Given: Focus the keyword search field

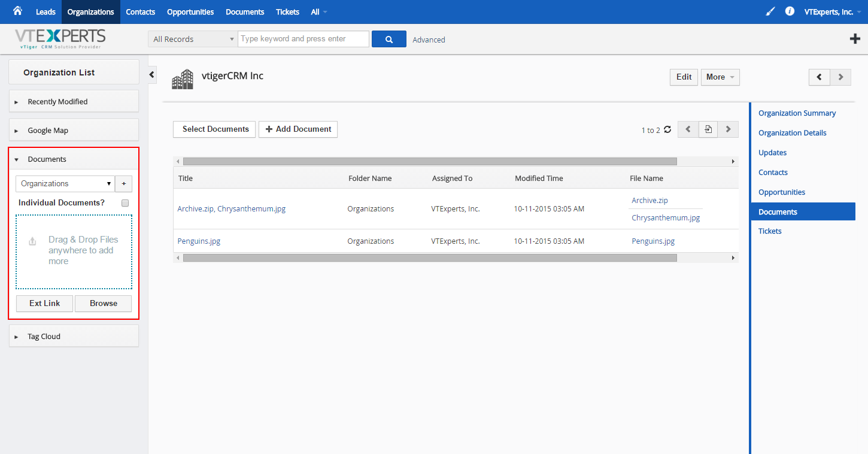Looking at the screenshot, I should point(304,39).
